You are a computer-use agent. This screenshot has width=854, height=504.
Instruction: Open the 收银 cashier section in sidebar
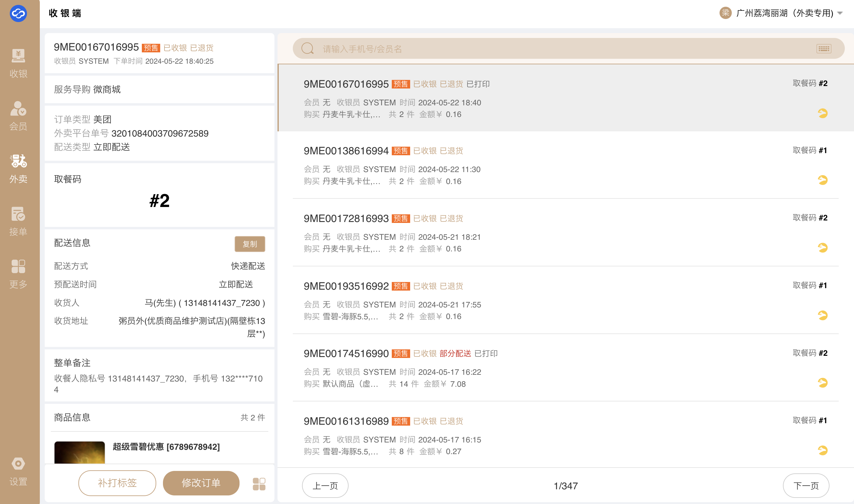point(18,63)
